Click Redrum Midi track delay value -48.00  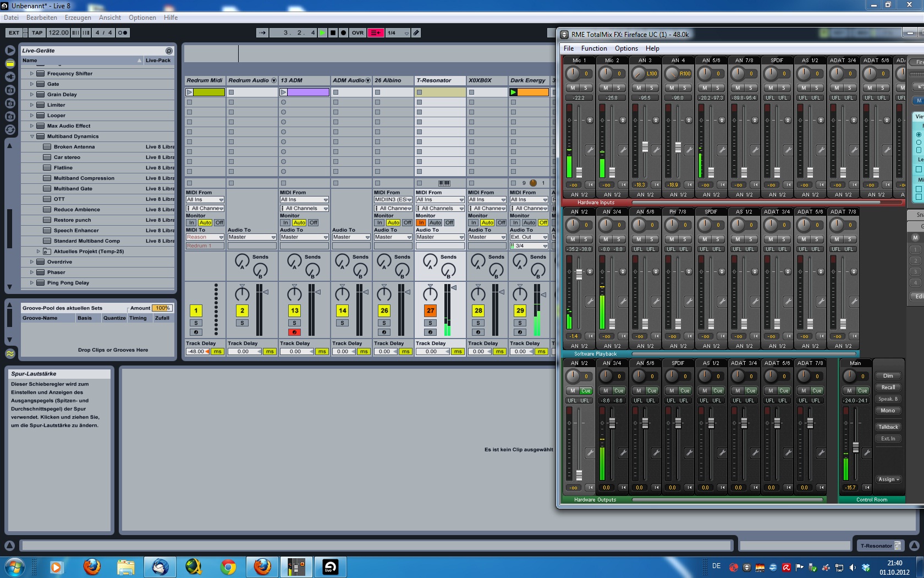197,351
